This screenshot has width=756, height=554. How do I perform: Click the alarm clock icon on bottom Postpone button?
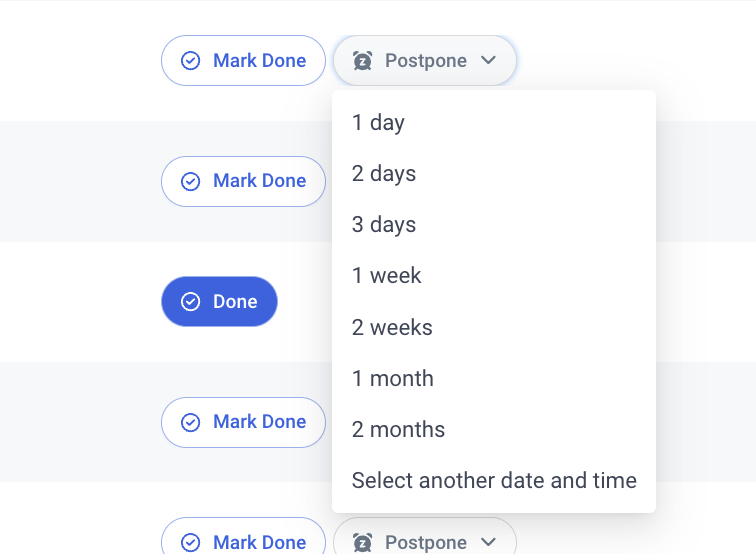click(x=362, y=542)
